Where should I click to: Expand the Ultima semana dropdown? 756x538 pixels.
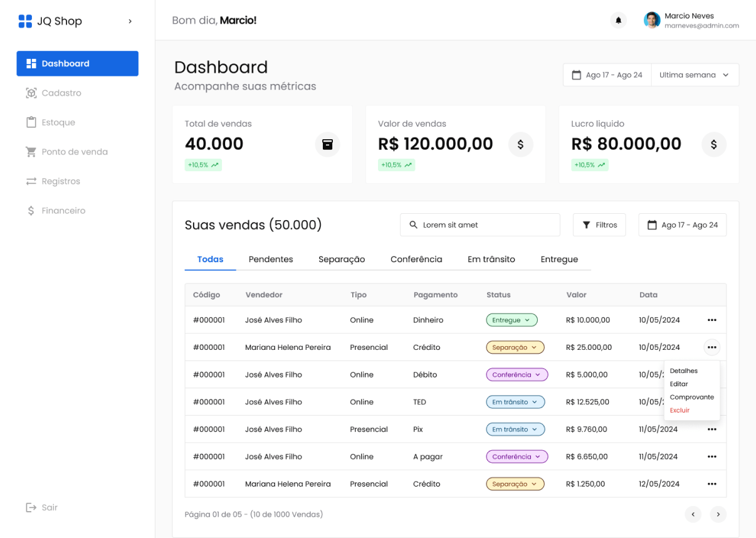[x=695, y=75]
